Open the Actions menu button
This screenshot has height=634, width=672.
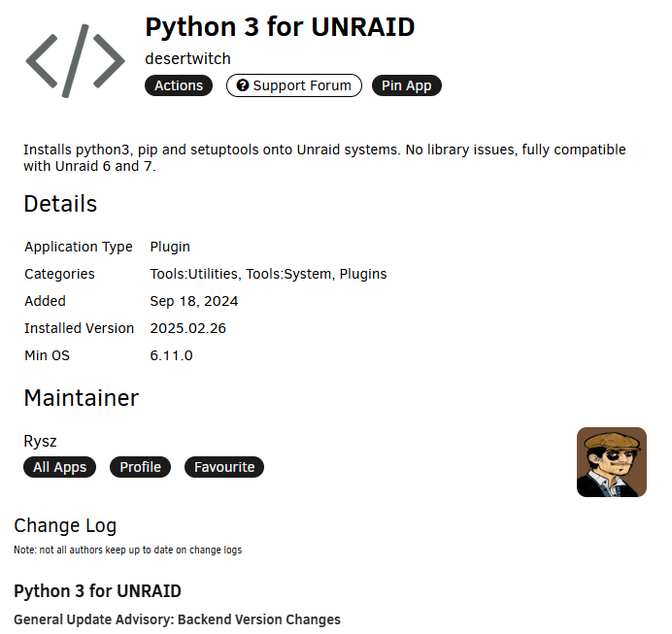tap(179, 85)
